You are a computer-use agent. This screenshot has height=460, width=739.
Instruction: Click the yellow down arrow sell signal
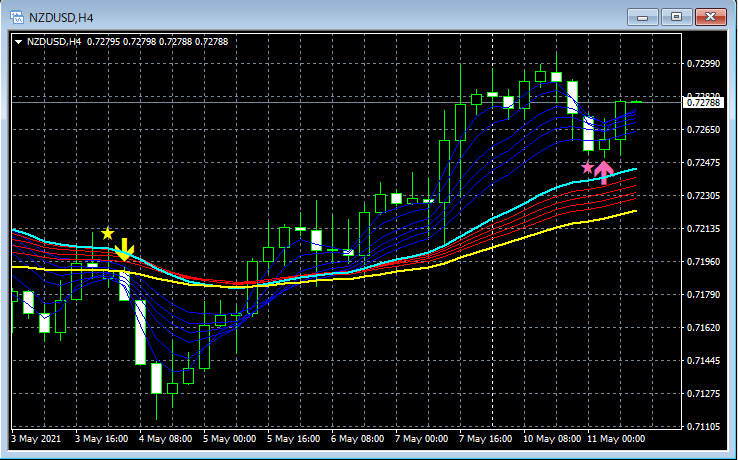pyautogui.click(x=124, y=250)
